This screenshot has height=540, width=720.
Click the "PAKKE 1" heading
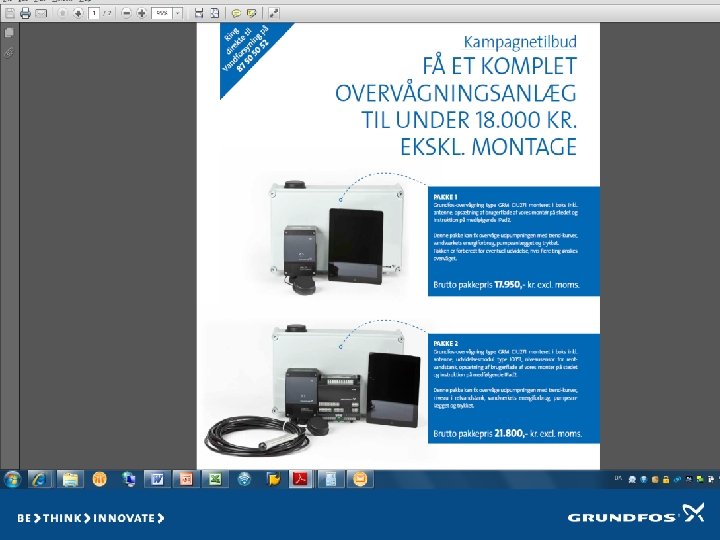coord(445,197)
